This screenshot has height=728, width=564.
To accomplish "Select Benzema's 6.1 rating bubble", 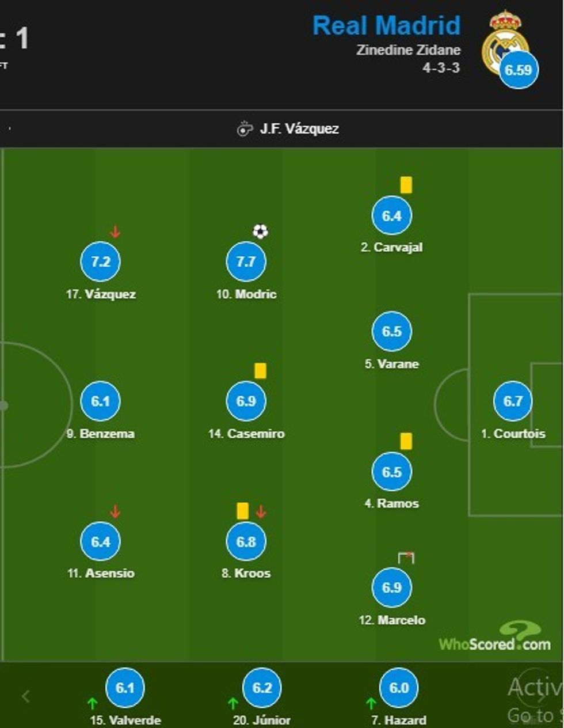I will coord(100,401).
